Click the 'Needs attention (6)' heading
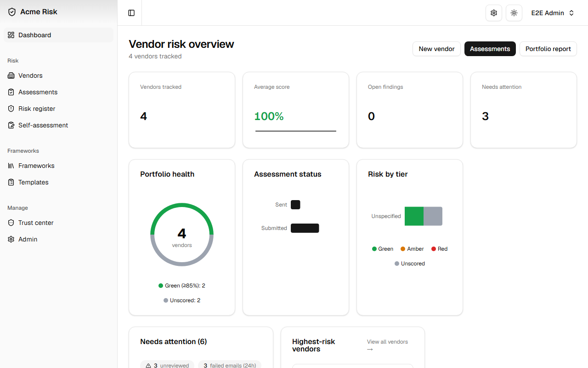The image size is (588, 368). click(174, 342)
